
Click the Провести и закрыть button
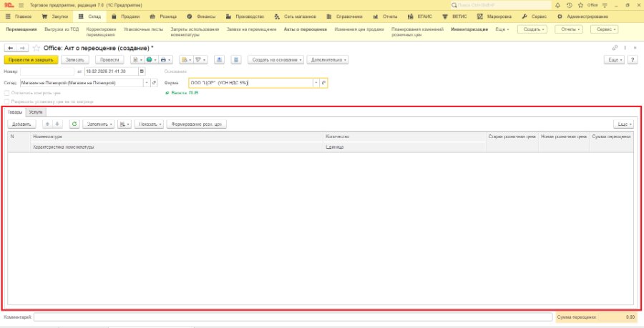31,60
